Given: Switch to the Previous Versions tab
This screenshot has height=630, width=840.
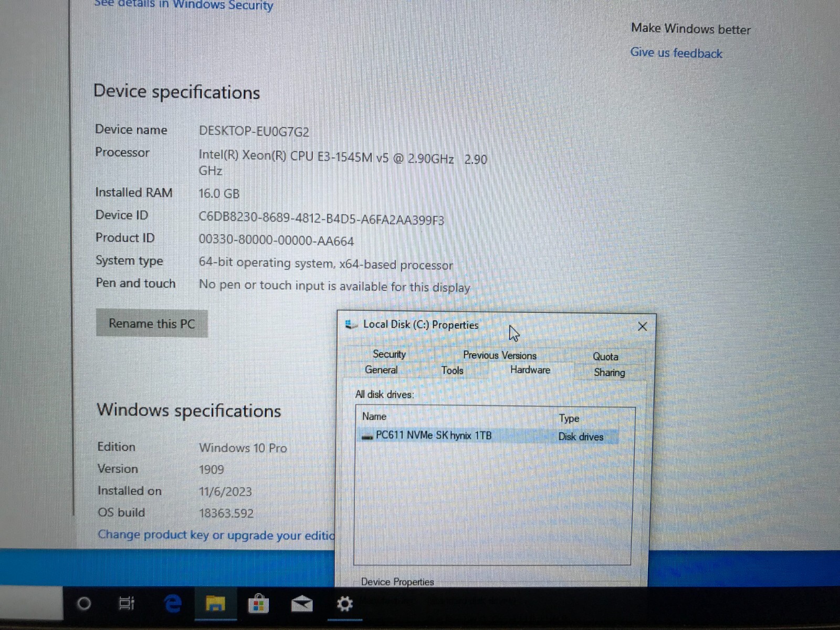Looking at the screenshot, I should pos(499,355).
